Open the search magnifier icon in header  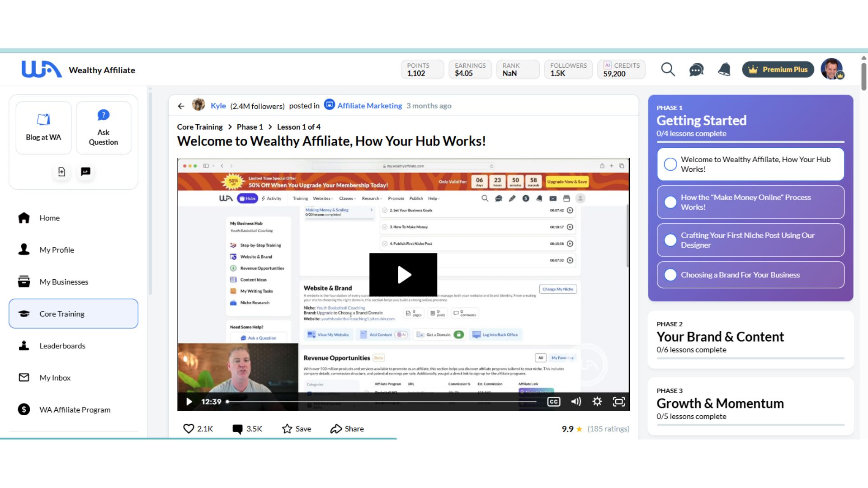tap(668, 70)
